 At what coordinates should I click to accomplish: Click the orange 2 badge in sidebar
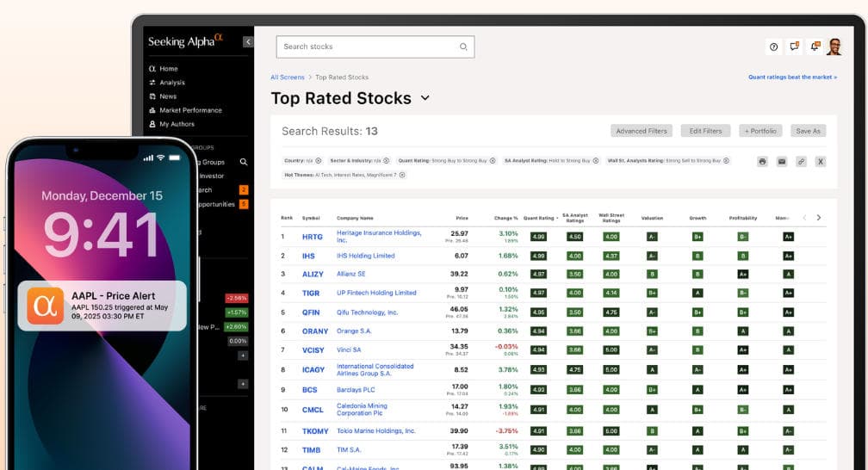coord(243,190)
